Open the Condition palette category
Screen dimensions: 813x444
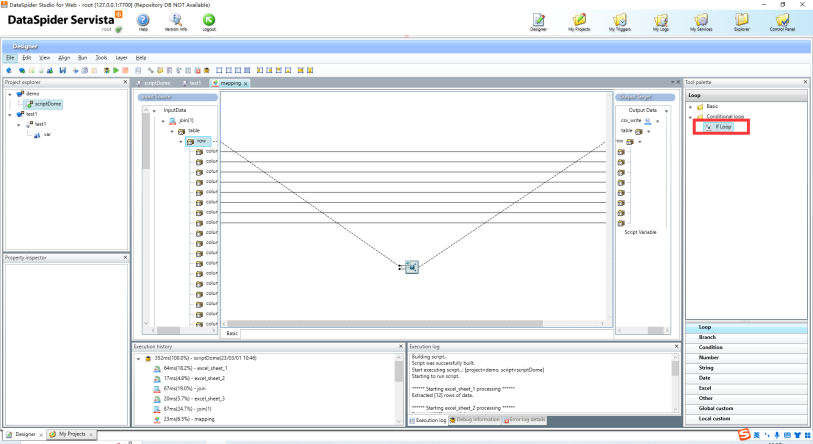point(746,348)
